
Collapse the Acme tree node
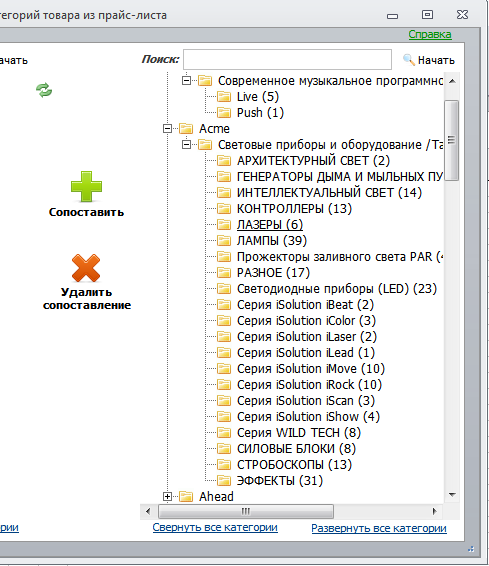click(x=167, y=129)
